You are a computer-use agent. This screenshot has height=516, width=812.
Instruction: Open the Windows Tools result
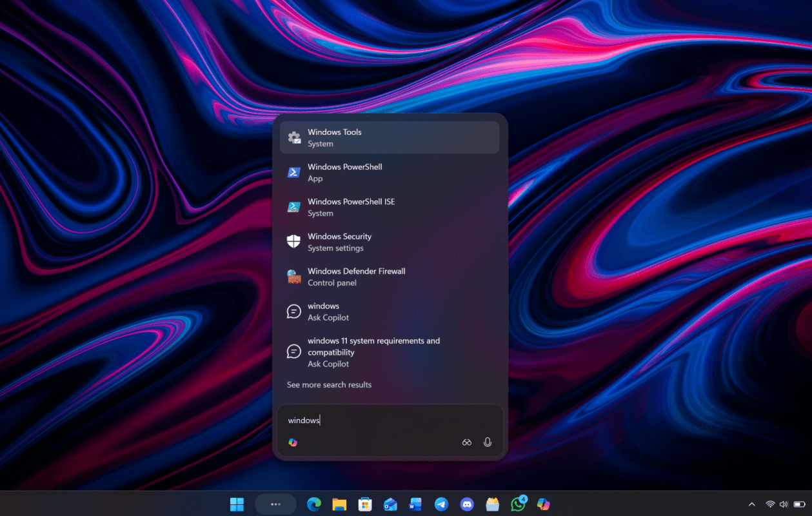[390, 137]
